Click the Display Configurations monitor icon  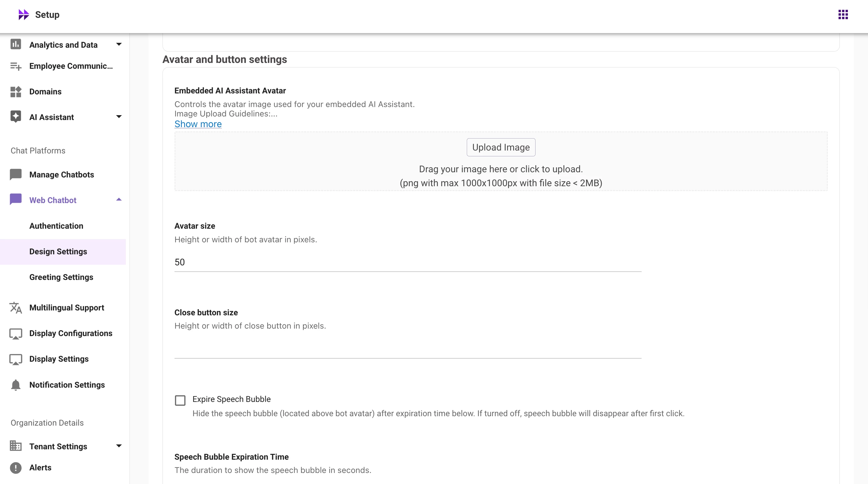tap(16, 333)
